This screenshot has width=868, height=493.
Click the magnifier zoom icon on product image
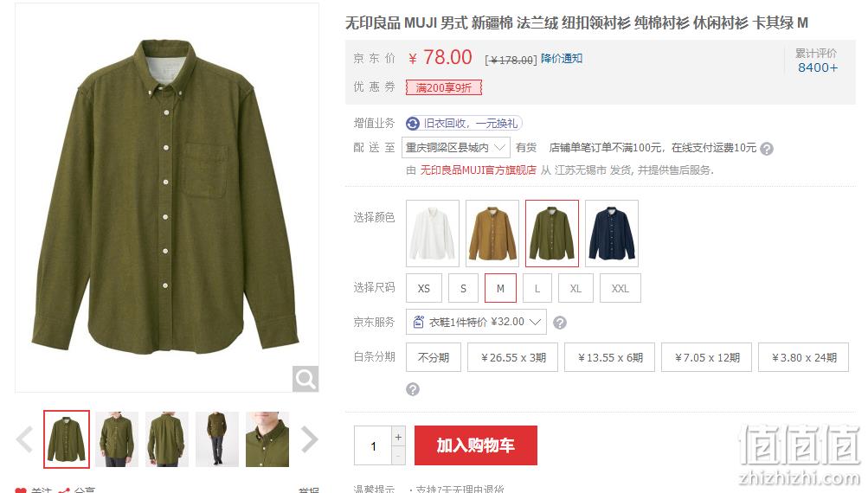pos(305,379)
